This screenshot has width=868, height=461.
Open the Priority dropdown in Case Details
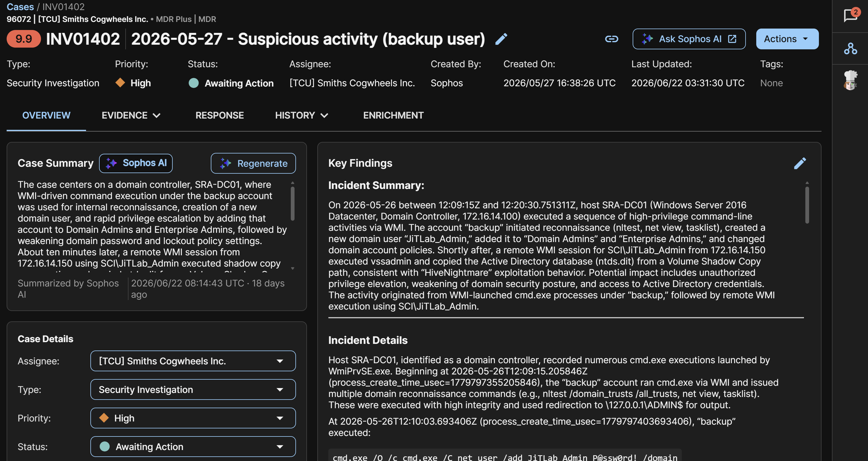(193, 418)
